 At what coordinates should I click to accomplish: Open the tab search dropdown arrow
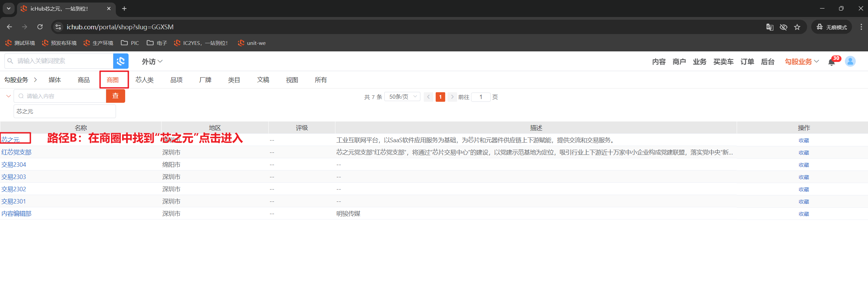pyautogui.click(x=9, y=9)
